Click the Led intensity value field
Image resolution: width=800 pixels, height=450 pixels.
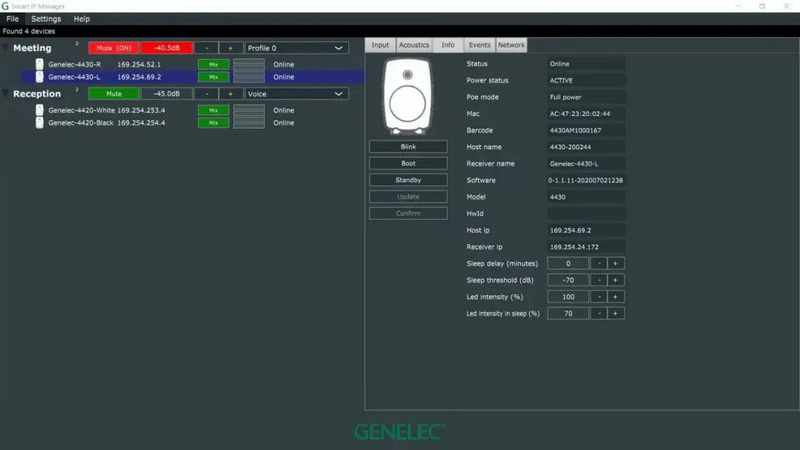(568, 296)
